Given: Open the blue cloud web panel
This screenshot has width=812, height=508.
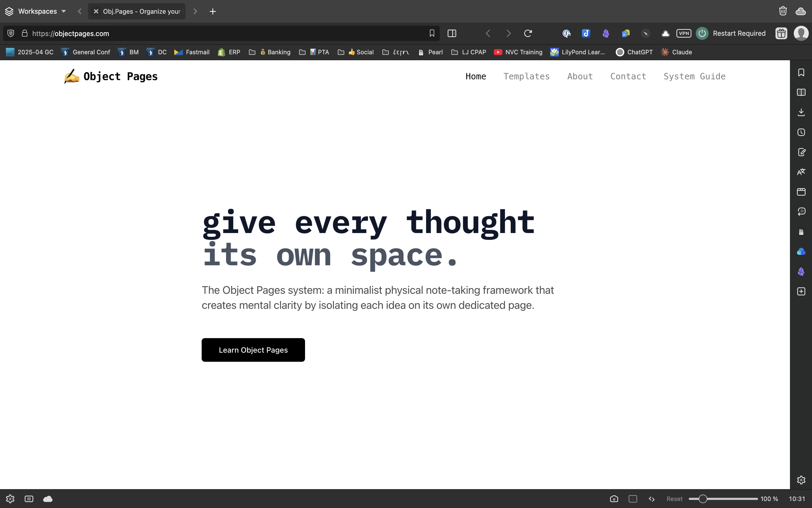Looking at the screenshot, I should coord(801,252).
